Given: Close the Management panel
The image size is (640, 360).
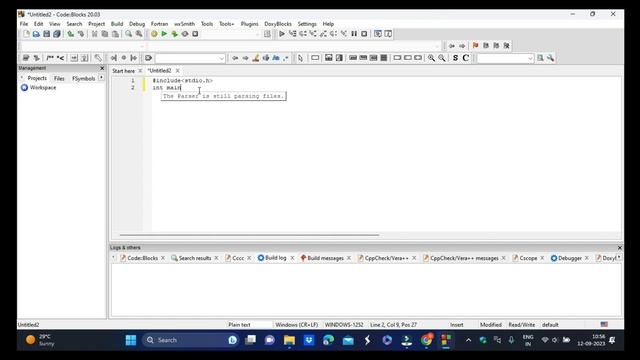Looking at the screenshot, I should click(102, 68).
